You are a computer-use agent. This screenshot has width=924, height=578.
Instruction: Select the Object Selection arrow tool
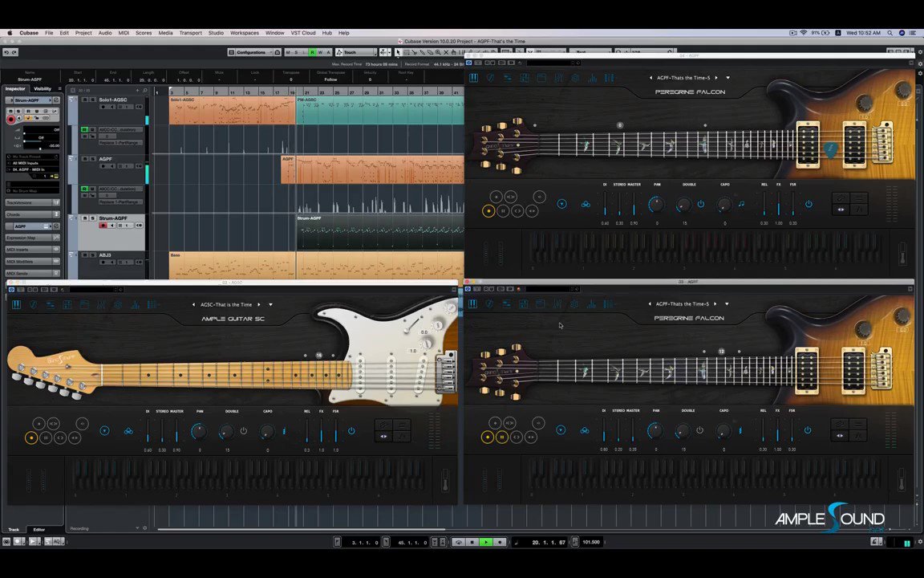pos(398,52)
